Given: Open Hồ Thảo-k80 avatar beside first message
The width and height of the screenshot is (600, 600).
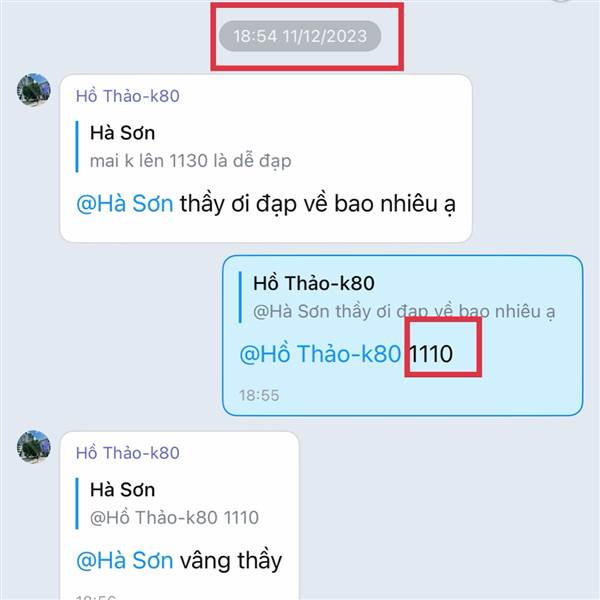Looking at the screenshot, I should click(x=34, y=90).
